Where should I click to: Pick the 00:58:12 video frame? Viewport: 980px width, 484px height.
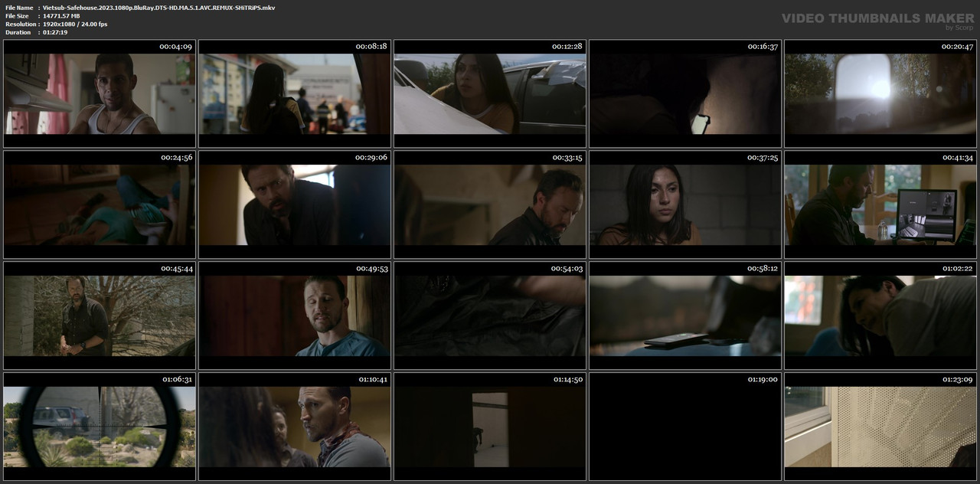pyautogui.click(x=685, y=316)
